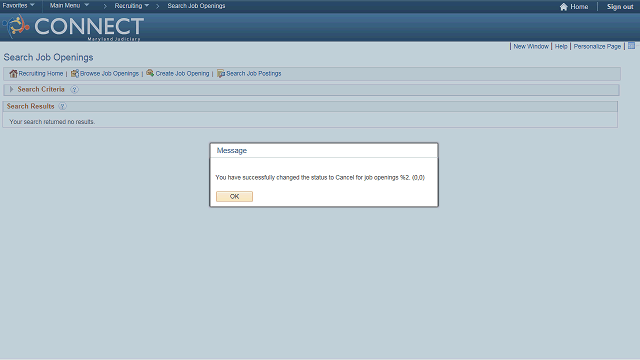Select the Search Job Openings breadcrumb

point(196,6)
